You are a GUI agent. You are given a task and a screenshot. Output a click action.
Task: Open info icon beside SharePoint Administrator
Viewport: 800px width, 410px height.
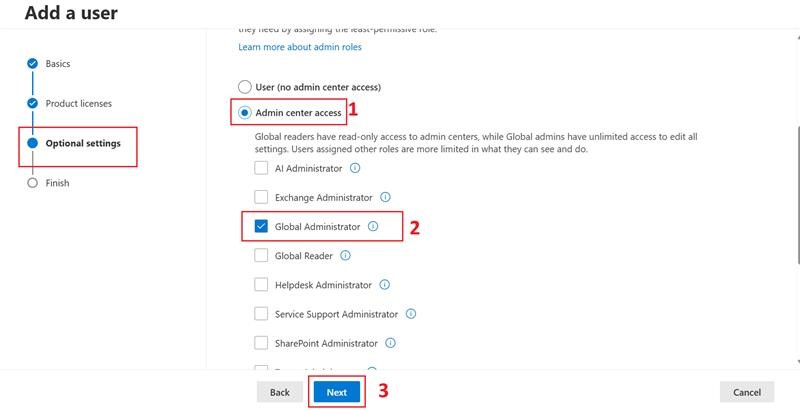pyautogui.click(x=390, y=343)
